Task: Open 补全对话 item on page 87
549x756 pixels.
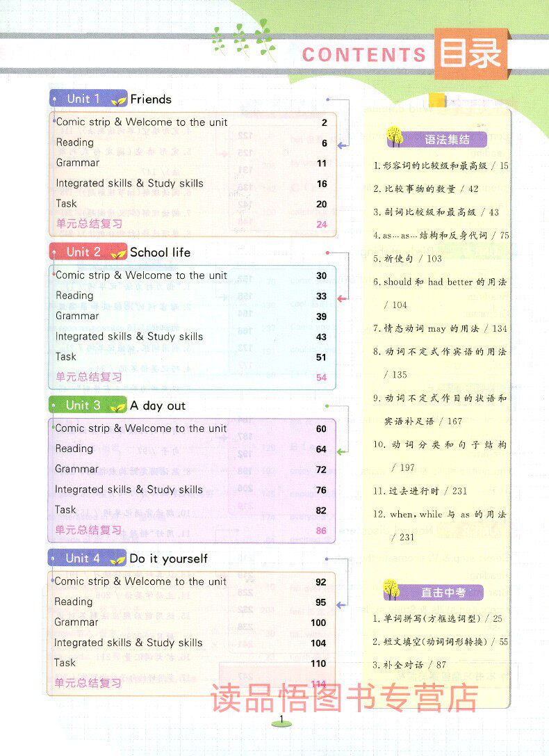Action: tap(409, 665)
